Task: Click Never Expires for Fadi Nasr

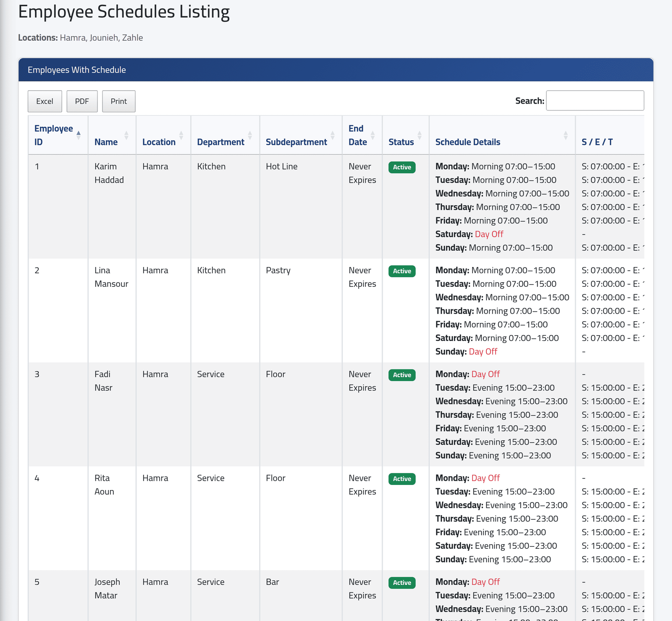Action: pos(362,381)
